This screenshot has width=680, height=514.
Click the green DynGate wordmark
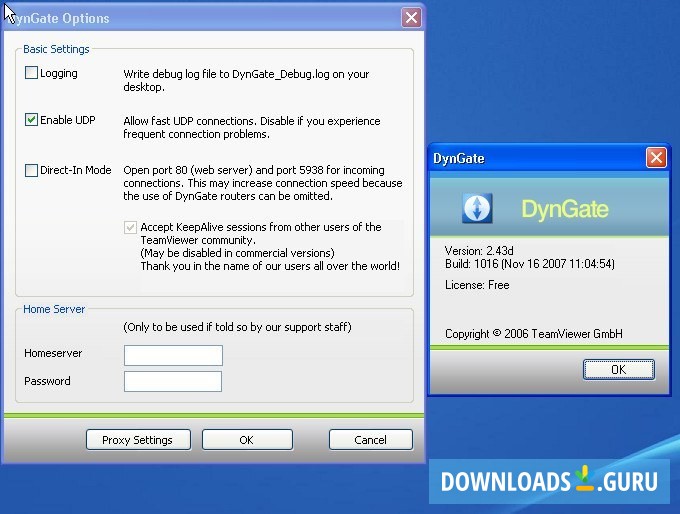point(565,209)
